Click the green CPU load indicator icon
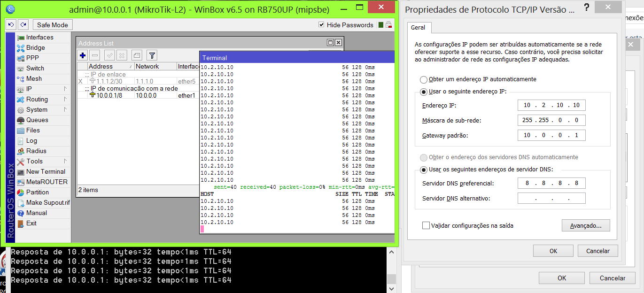This screenshot has height=293, width=644. [x=381, y=25]
